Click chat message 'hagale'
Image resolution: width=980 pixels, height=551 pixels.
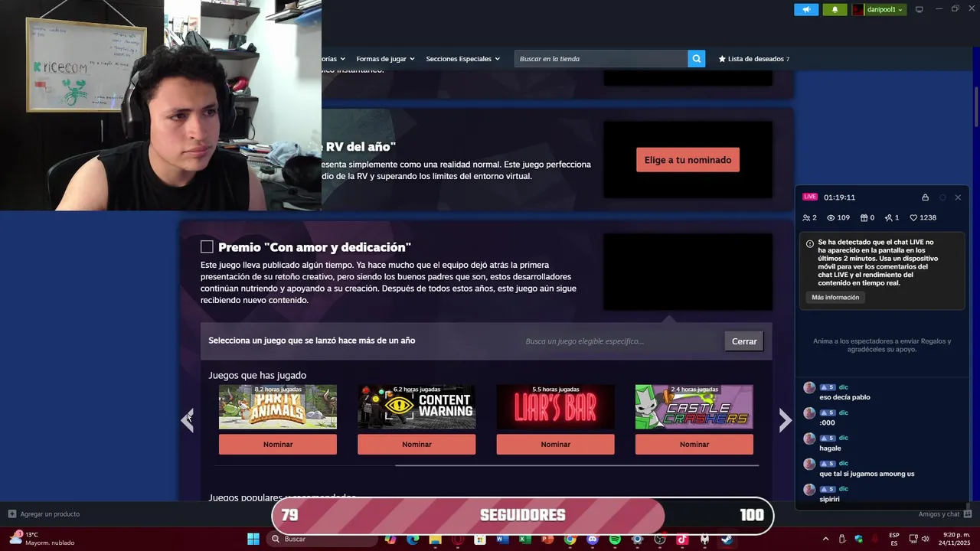[x=830, y=448]
